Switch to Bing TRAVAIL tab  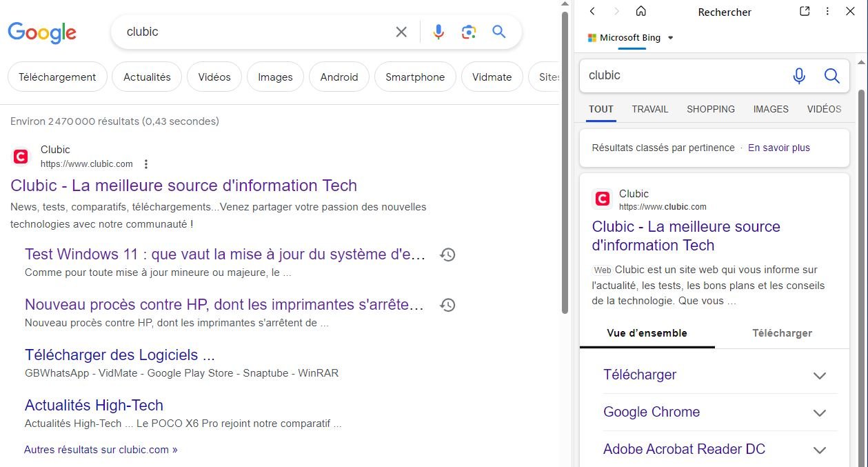point(650,109)
